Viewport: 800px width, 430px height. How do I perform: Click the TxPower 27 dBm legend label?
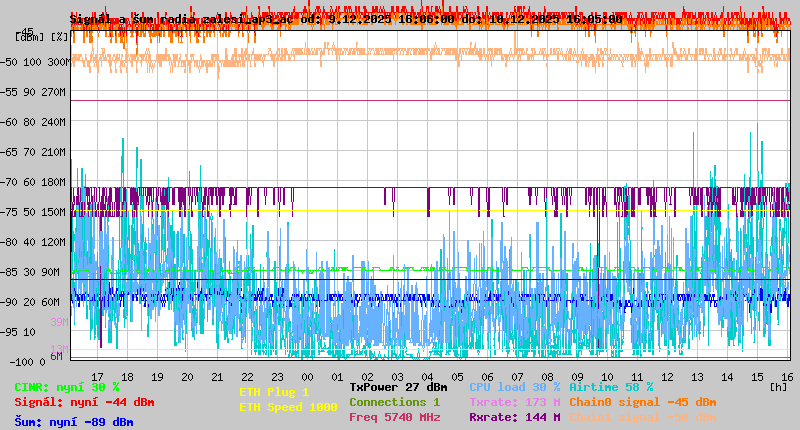coord(398,387)
